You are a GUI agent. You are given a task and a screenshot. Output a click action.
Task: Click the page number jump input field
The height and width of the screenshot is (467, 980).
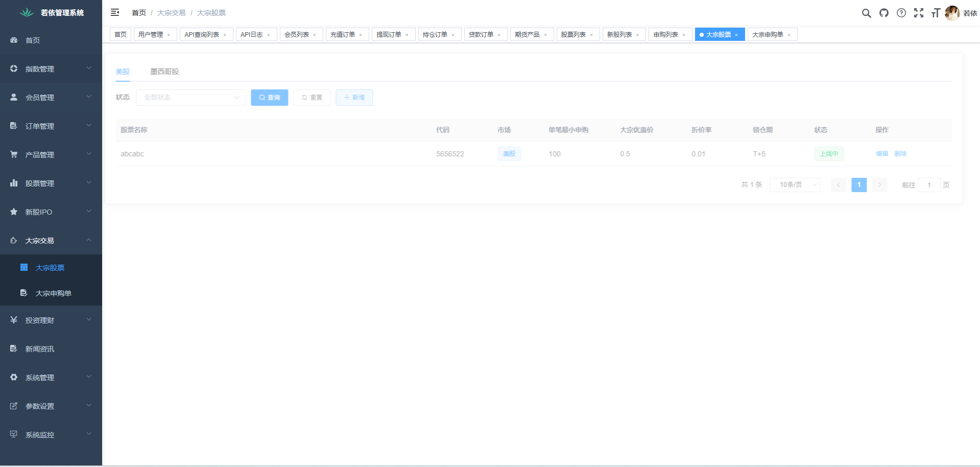tap(929, 185)
